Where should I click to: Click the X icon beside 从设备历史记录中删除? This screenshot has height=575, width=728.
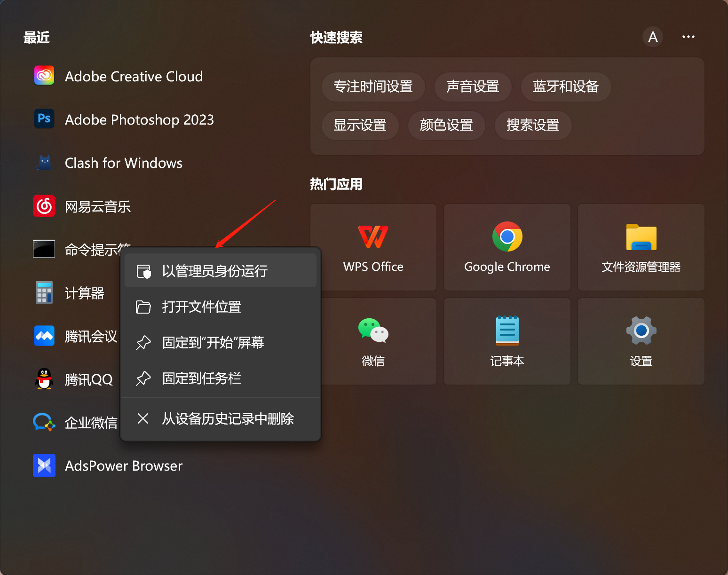[143, 418]
